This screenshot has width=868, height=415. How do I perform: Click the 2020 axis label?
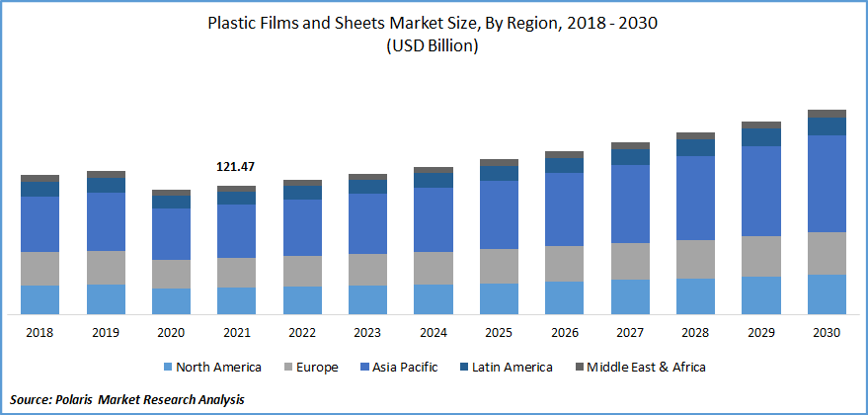click(x=171, y=333)
